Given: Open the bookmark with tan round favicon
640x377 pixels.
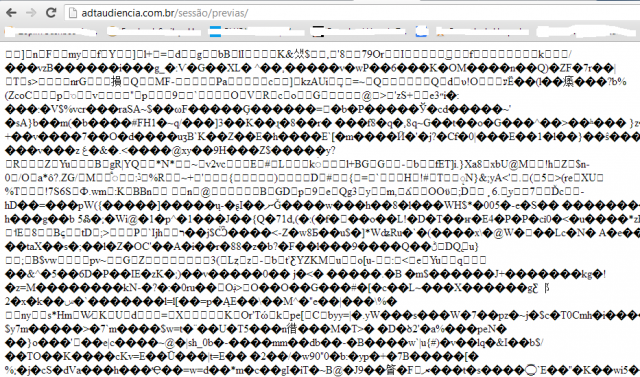Looking at the screenshot, I should 154,31.
